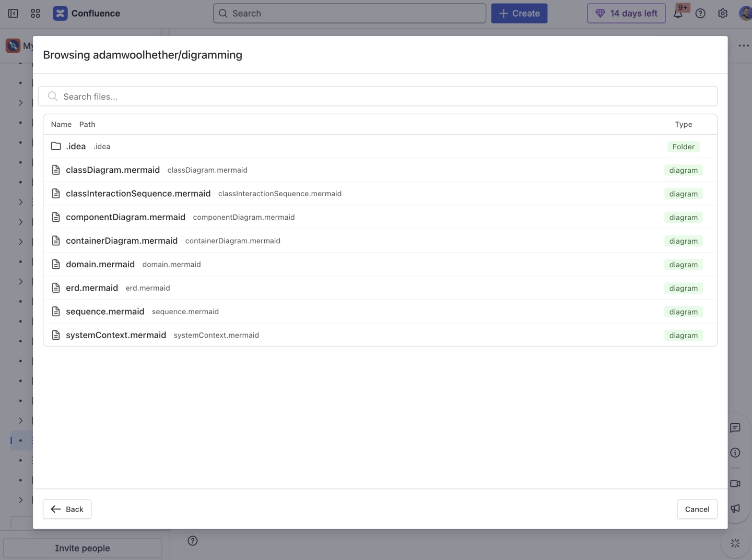
Task: Click the Back button
Action: click(x=67, y=509)
